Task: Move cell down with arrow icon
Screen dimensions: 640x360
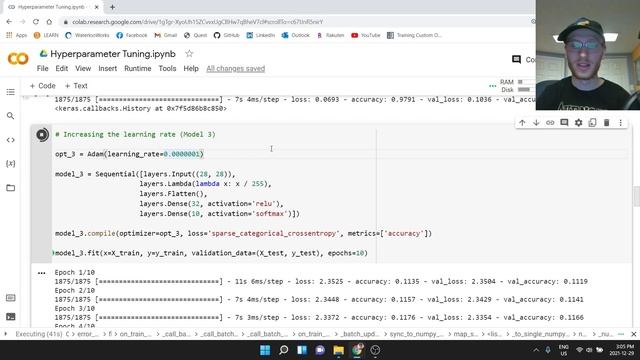Action: click(536, 122)
